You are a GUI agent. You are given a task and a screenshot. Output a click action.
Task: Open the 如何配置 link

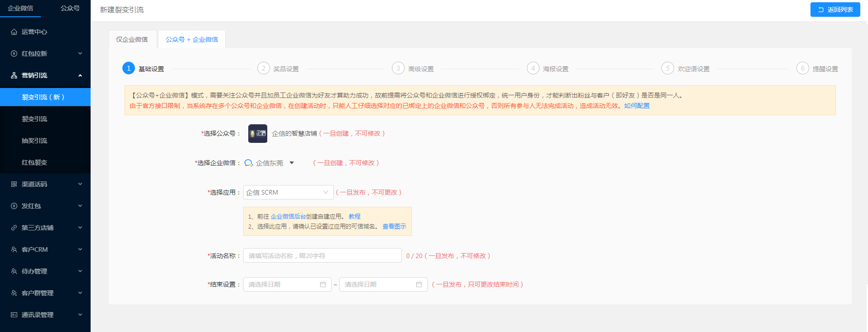coord(637,106)
